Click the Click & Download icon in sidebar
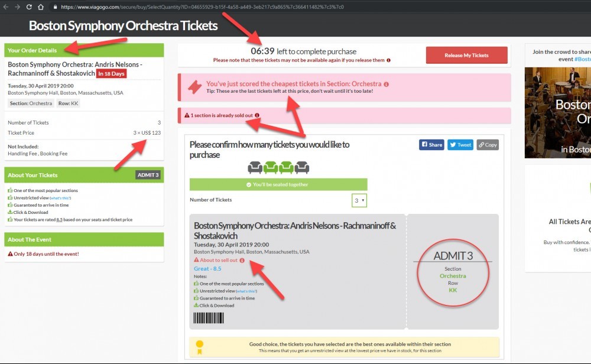This screenshot has width=591, height=364. tap(10, 212)
